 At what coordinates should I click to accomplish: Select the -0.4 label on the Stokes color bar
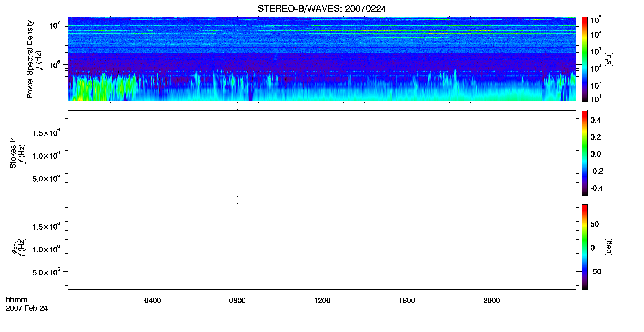point(597,188)
